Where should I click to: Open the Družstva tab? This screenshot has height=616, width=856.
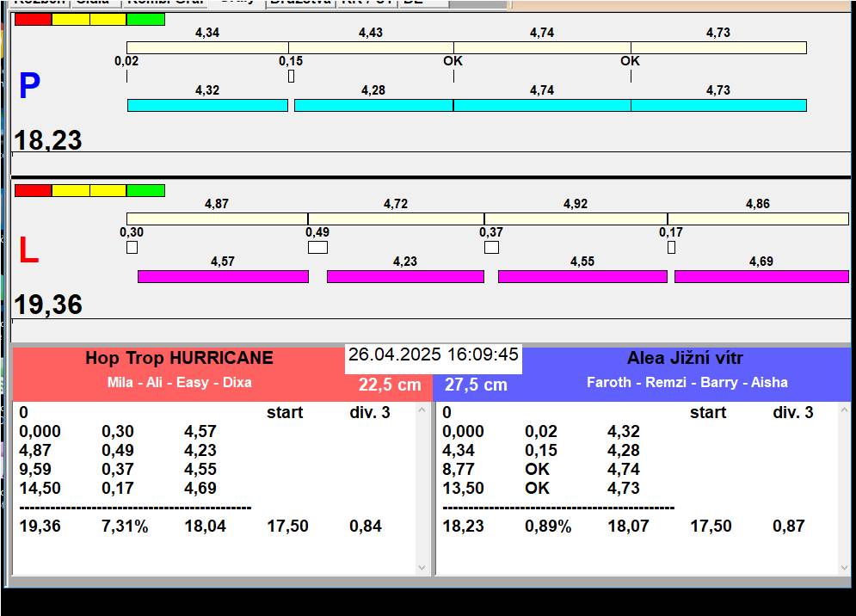coord(299,3)
